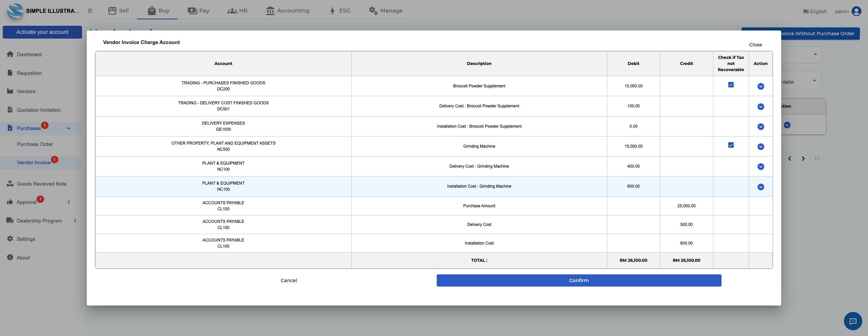Click action icon for Installation Cost Grinding Machine
The image size is (868, 336).
pos(761,187)
